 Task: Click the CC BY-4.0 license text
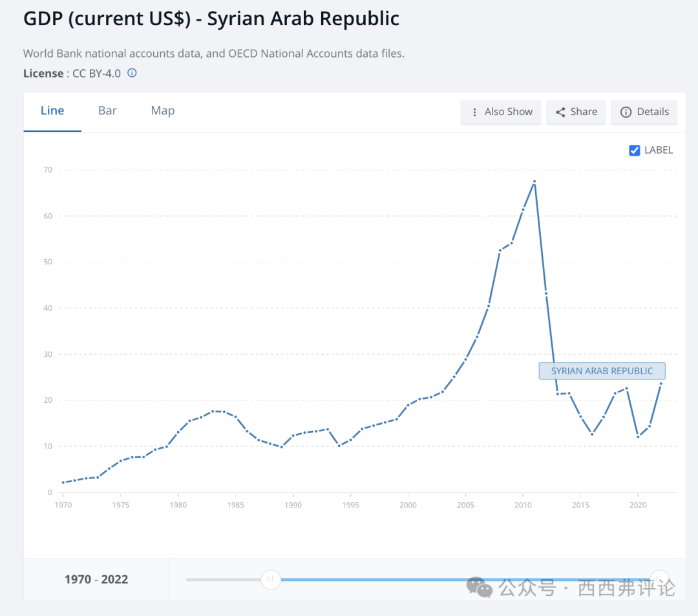tap(96, 74)
